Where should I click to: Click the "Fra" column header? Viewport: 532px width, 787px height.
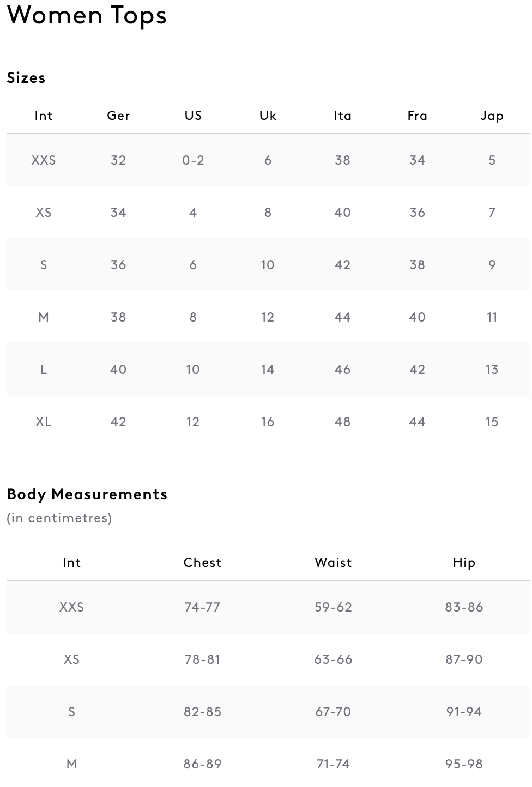tap(417, 116)
